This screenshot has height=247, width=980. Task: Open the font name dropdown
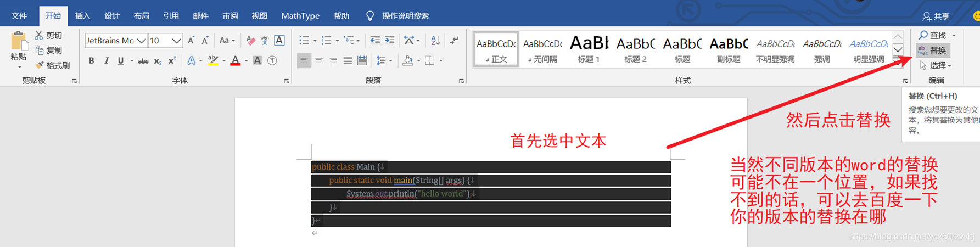[142, 41]
